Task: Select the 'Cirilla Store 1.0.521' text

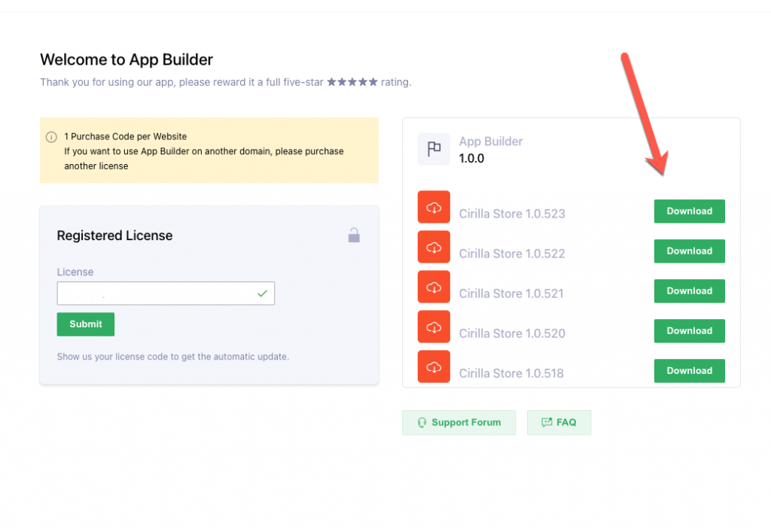Action: (x=511, y=293)
